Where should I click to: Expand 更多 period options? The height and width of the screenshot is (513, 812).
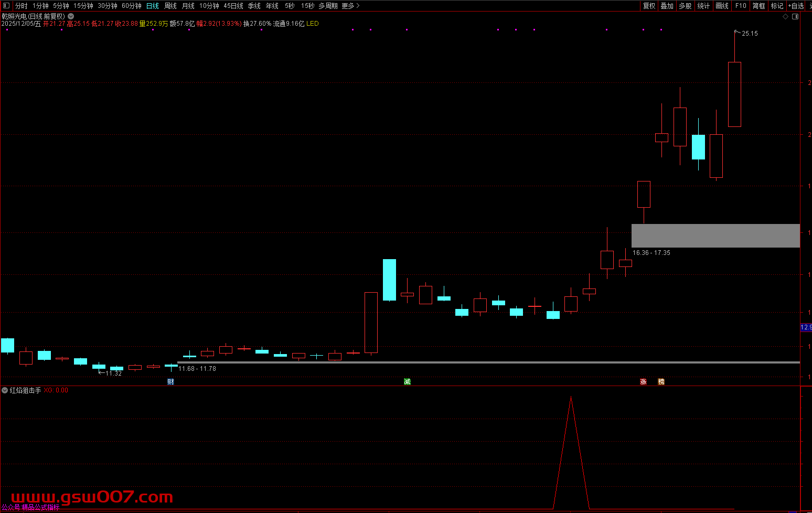pos(350,6)
